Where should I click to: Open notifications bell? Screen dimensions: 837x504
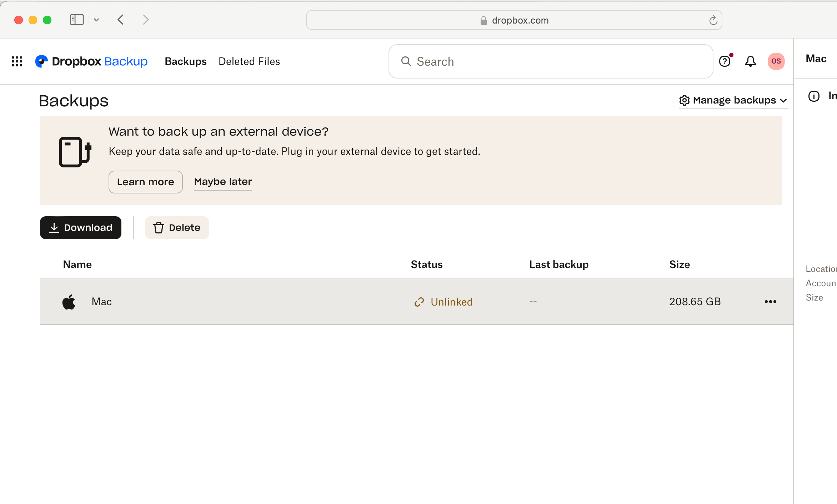click(x=750, y=61)
